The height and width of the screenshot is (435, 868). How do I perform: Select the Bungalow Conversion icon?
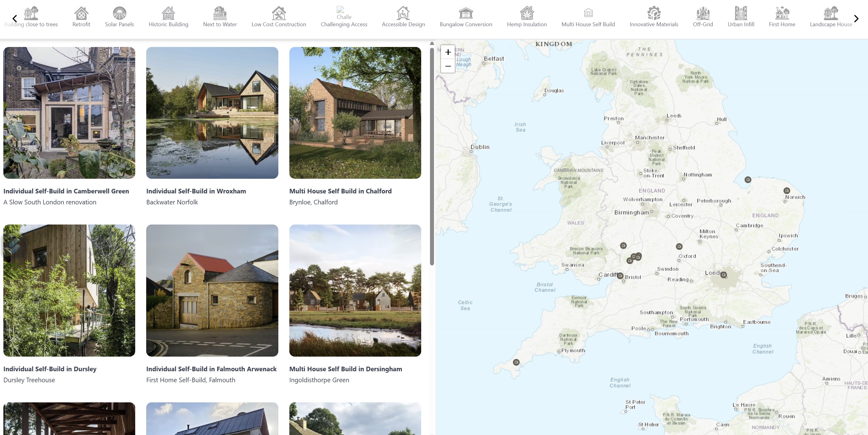click(466, 13)
